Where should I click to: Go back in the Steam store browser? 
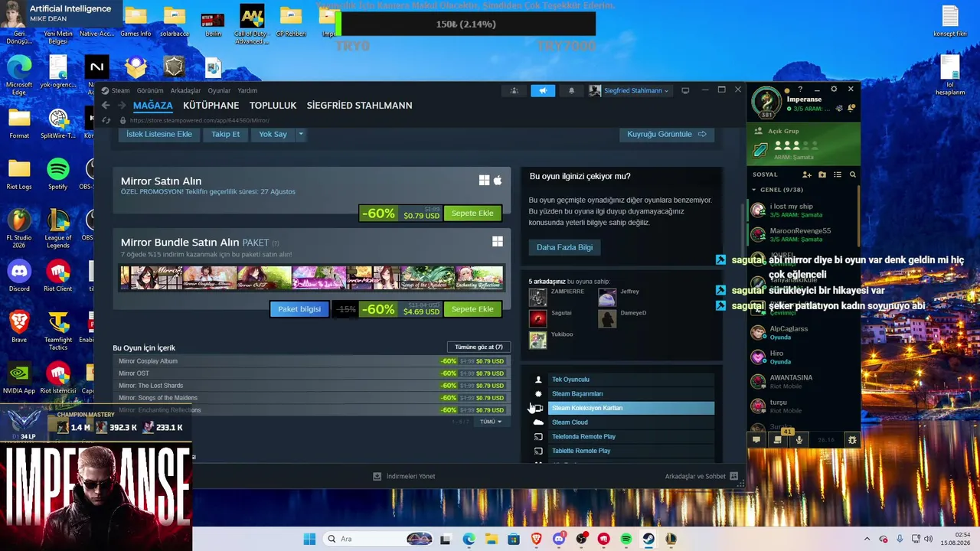pos(106,106)
